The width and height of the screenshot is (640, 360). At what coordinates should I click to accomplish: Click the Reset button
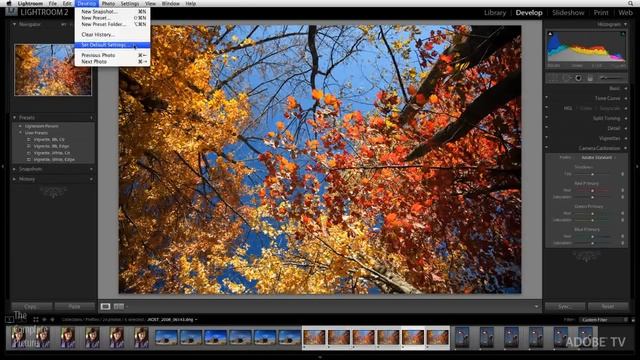click(x=608, y=307)
